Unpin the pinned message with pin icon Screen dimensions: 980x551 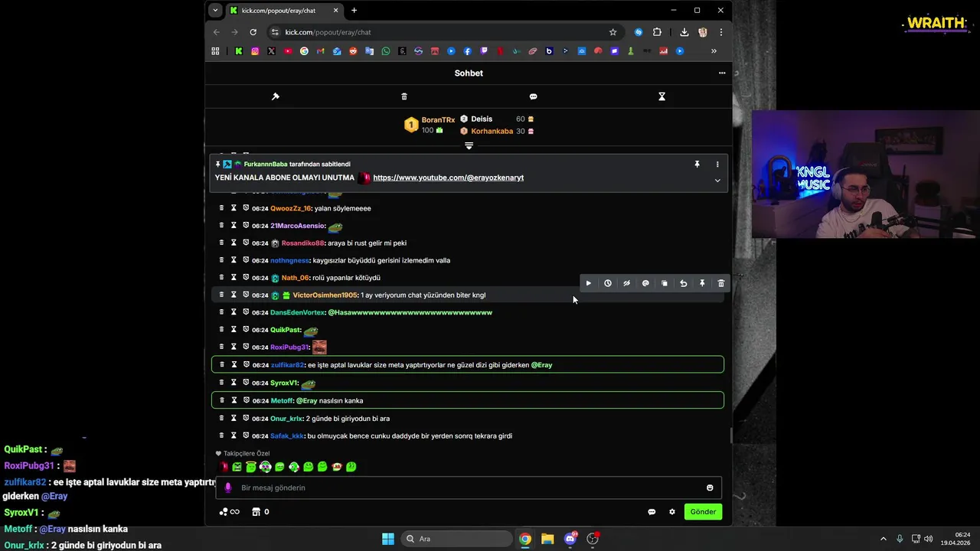[697, 165]
